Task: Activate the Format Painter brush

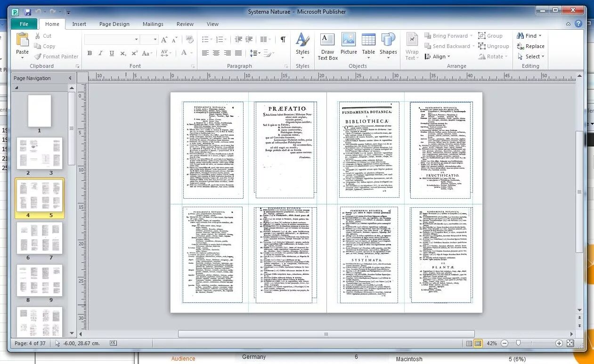Action: [x=56, y=57]
